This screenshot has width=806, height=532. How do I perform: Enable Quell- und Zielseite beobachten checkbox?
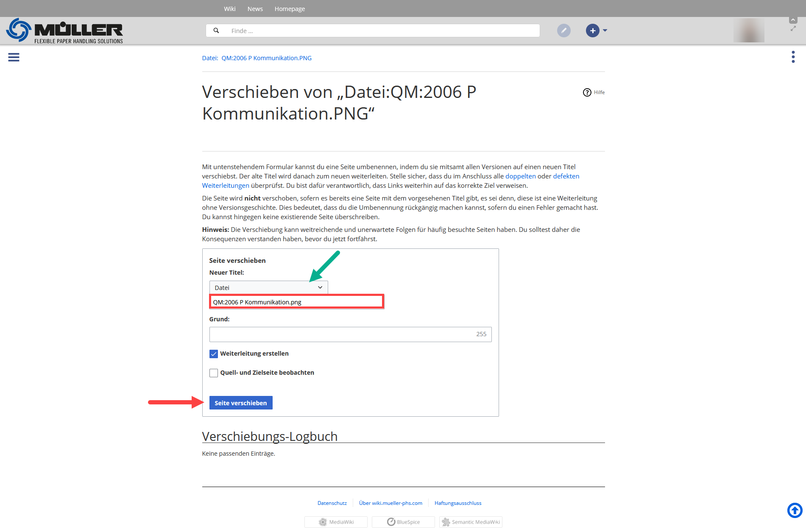[x=214, y=373]
